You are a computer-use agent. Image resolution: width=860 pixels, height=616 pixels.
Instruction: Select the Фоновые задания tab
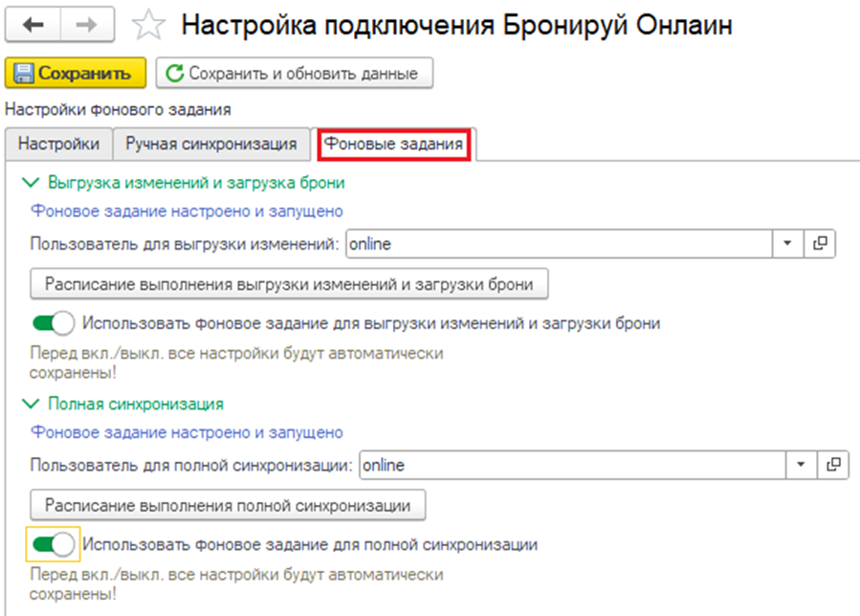[x=394, y=144]
